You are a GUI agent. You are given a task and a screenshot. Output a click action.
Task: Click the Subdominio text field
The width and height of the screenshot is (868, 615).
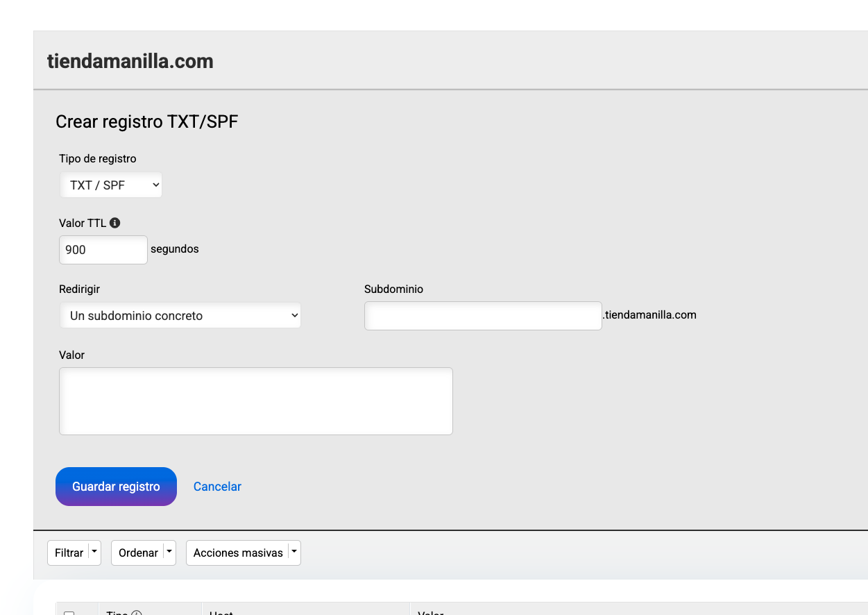483,316
